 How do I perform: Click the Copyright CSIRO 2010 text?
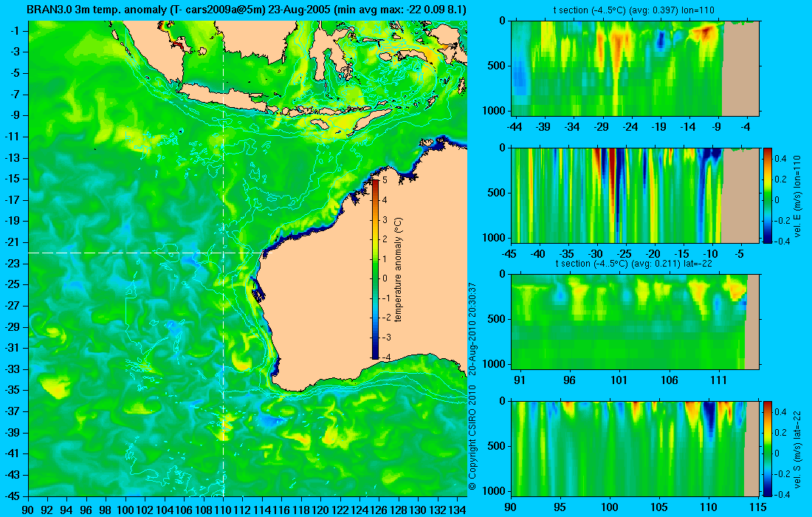tap(472, 438)
